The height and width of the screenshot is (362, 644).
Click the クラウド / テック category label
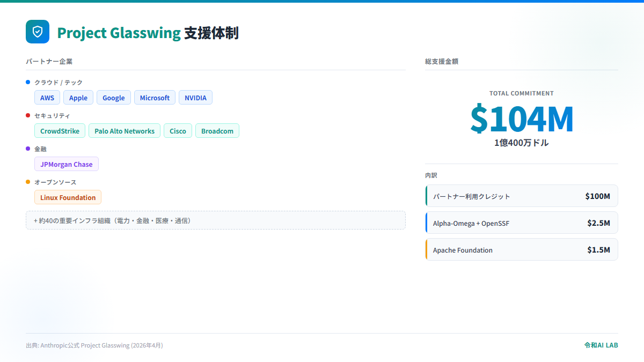[58, 83]
